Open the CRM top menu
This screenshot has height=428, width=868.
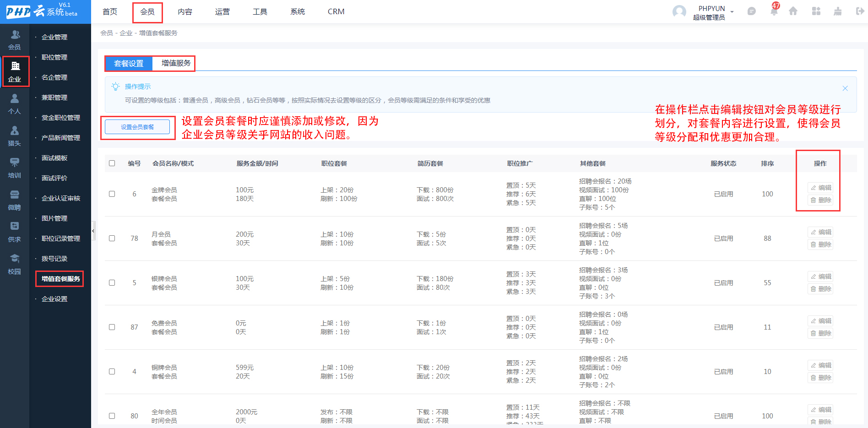[336, 12]
